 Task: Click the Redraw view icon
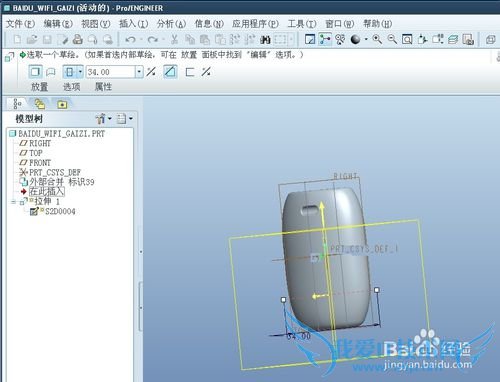pyautogui.click(x=310, y=39)
